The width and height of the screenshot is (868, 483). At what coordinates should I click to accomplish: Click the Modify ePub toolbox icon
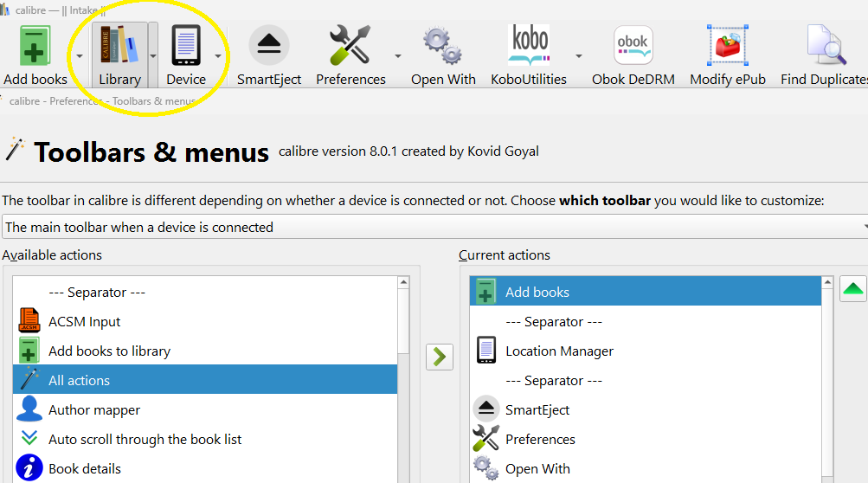[728, 46]
